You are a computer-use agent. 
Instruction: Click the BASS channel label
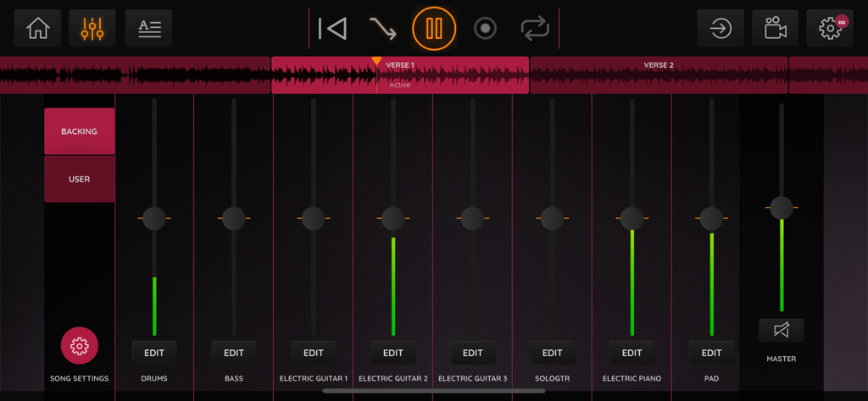(234, 379)
